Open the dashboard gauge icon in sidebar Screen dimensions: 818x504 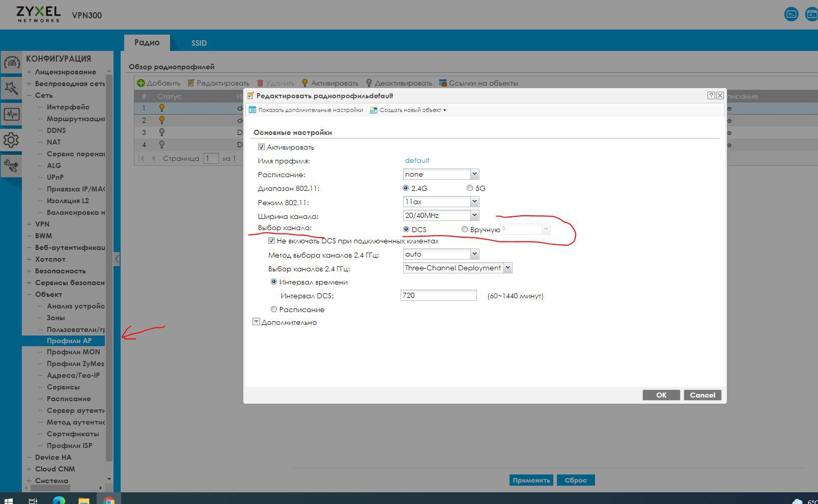[11, 63]
